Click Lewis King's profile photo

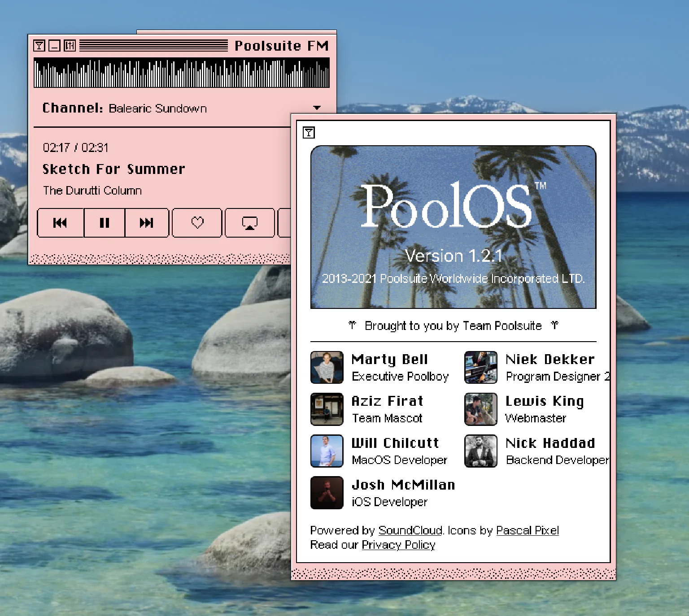click(481, 409)
